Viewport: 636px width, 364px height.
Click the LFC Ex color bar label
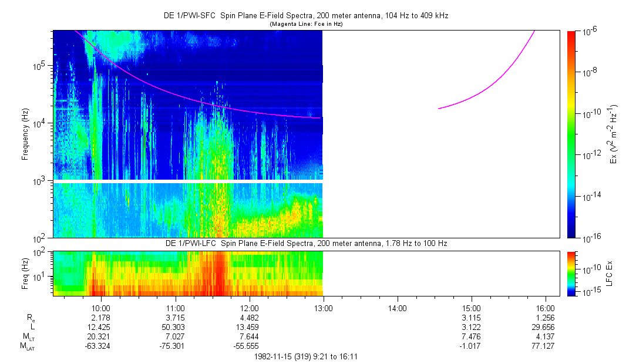click(611, 273)
